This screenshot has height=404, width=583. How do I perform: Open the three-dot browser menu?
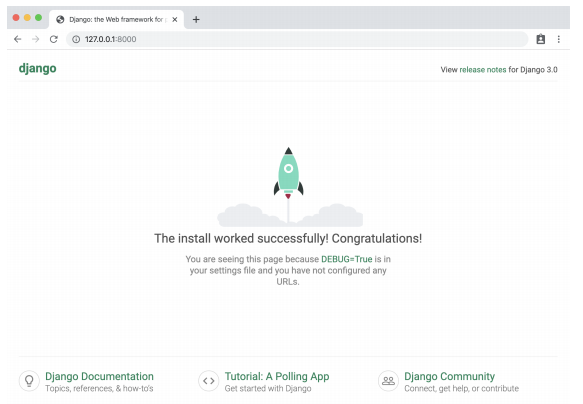tap(558, 39)
